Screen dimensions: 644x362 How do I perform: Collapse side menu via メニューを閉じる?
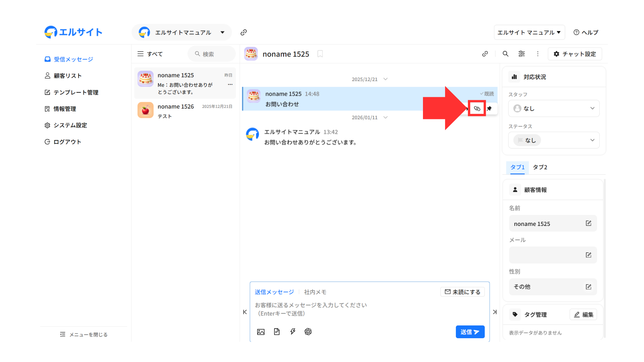point(84,335)
